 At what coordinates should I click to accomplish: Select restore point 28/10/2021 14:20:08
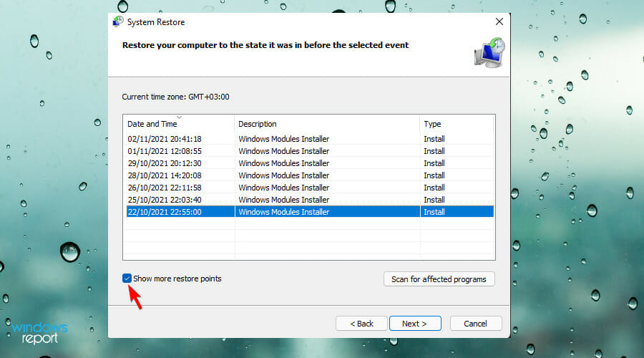(x=310, y=175)
